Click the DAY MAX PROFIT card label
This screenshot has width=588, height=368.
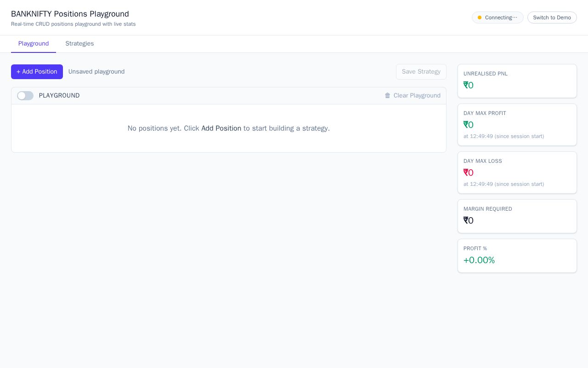pos(485,113)
